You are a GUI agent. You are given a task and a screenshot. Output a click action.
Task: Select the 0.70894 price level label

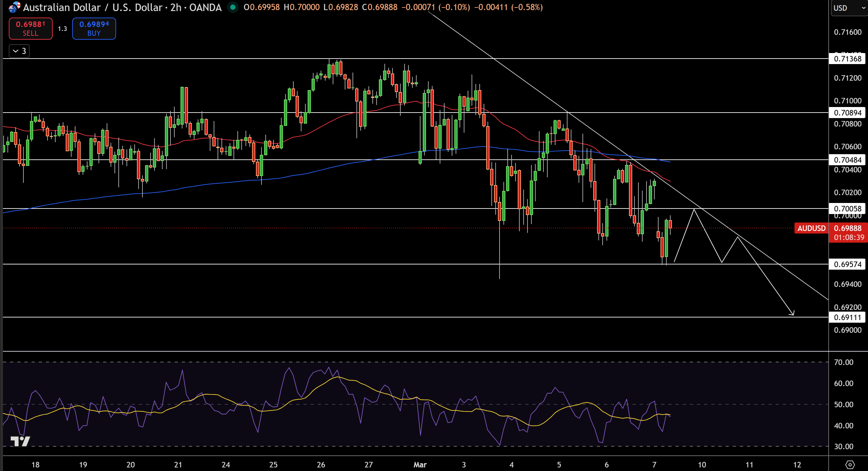click(x=848, y=113)
